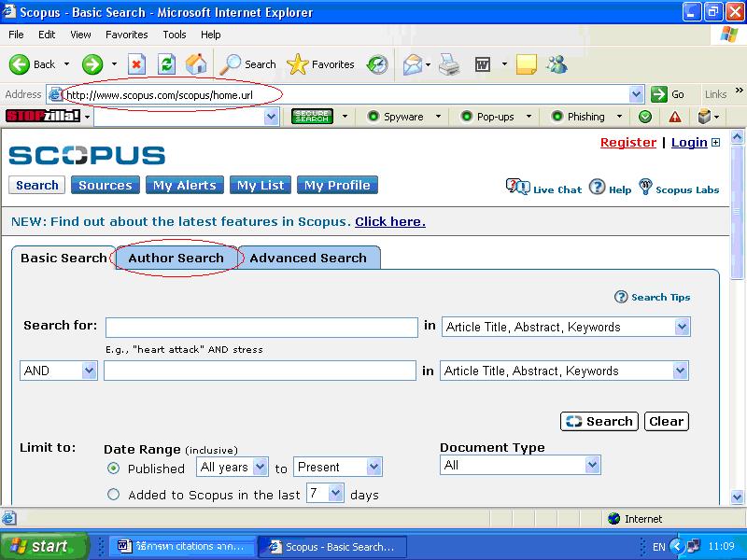Image resolution: width=747 pixels, height=560 pixels.
Task: Click the Login link
Action: [x=689, y=143]
